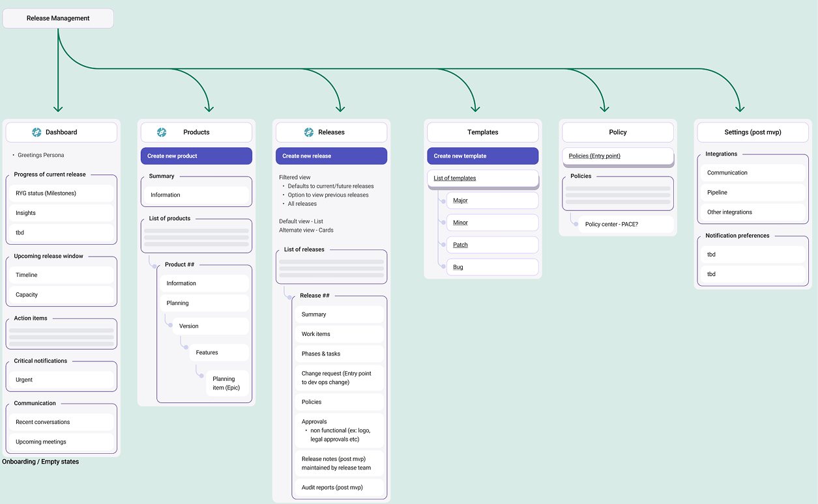Click the All releases bullet

coord(302,204)
